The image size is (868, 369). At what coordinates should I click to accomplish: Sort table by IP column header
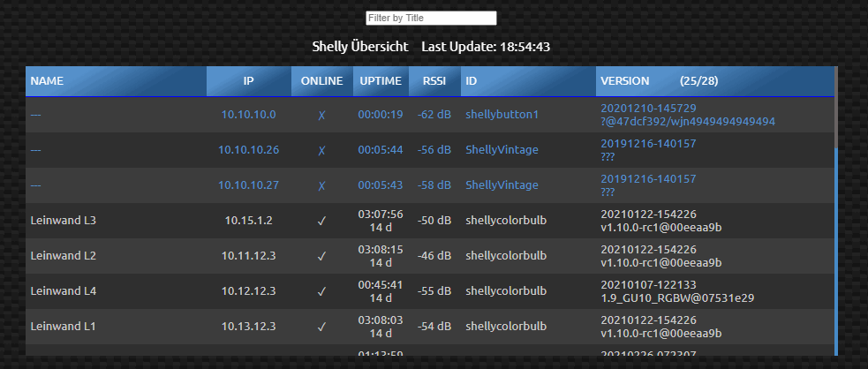[x=249, y=80]
